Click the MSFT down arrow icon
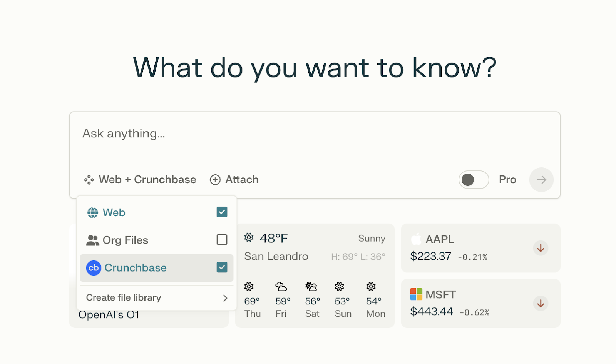 541,304
